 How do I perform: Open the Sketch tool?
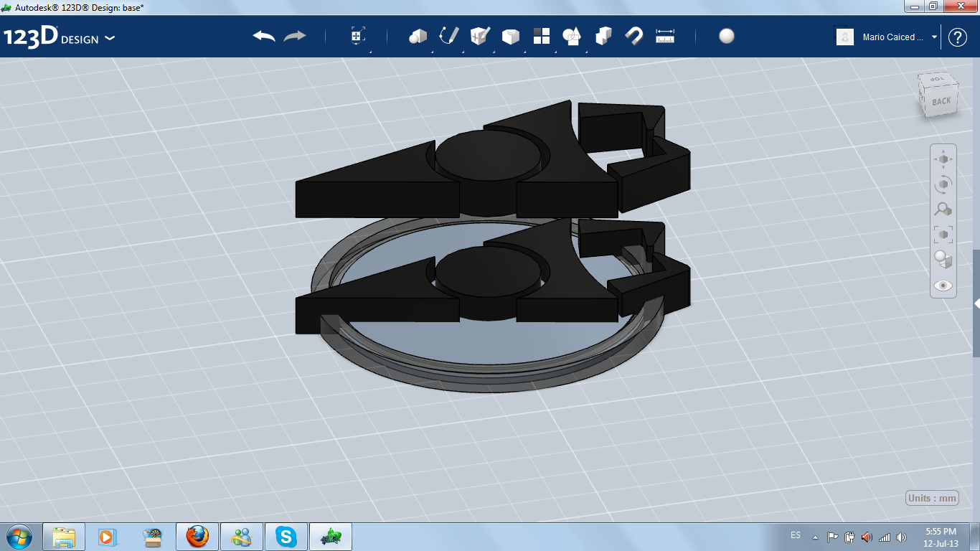[x=449, y=36]
